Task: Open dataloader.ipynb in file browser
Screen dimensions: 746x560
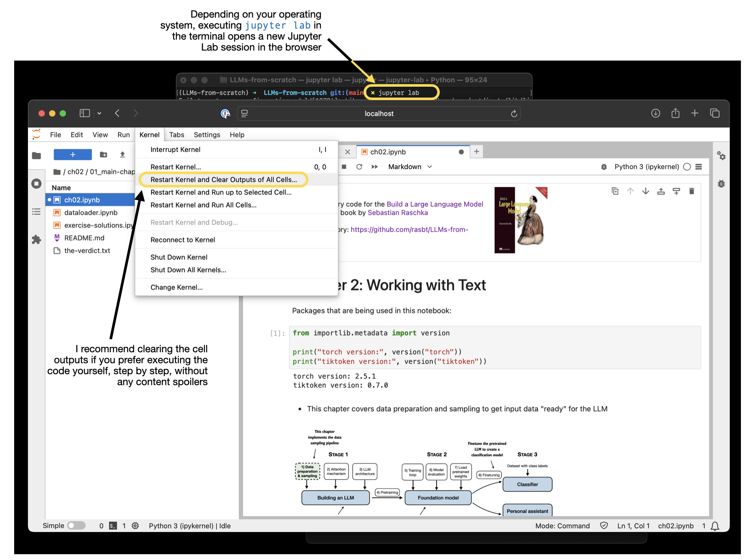Action: [x=91, y=213]
